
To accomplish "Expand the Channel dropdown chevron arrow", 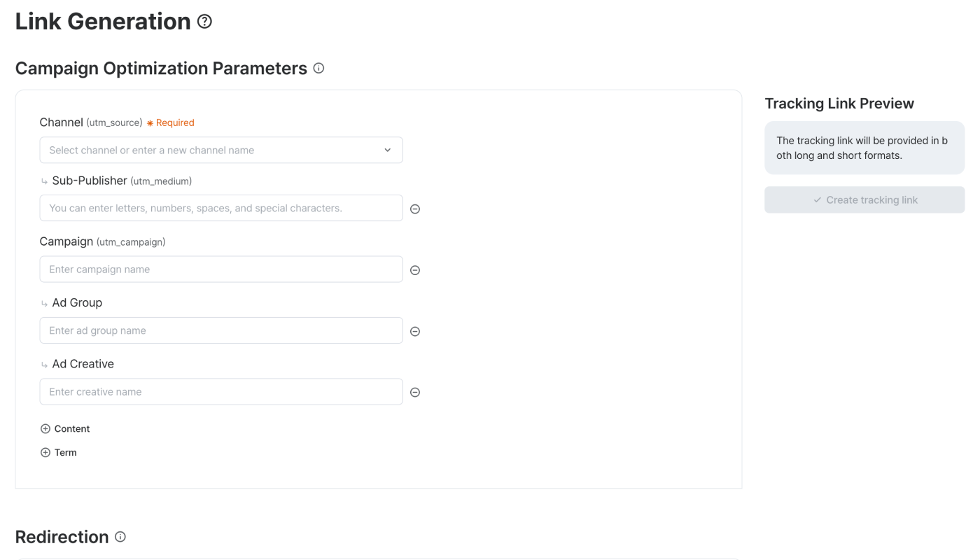I will [x=388, y=150].
